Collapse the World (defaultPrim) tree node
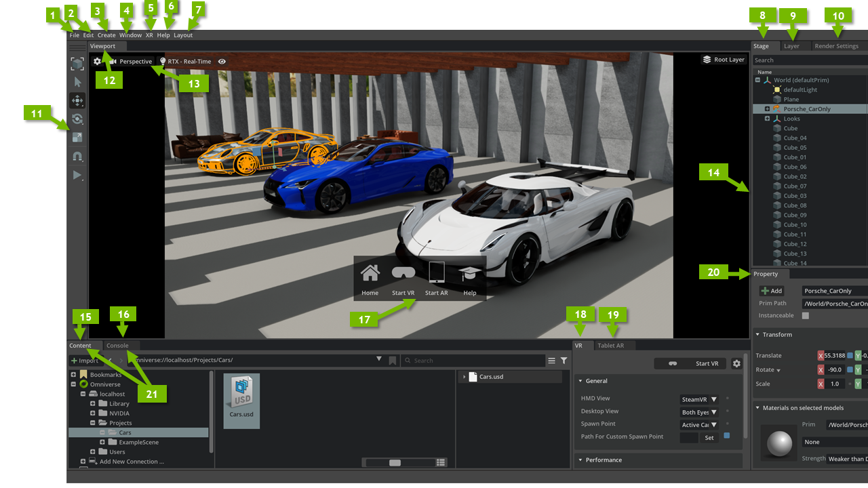The width and height of the screenshot is (868, 488). [x=758, y=80]
